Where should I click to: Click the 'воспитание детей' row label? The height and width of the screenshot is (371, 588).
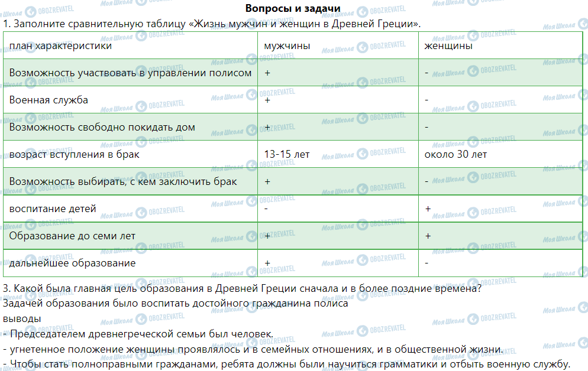pyautogui.click(x=53, y=209)
